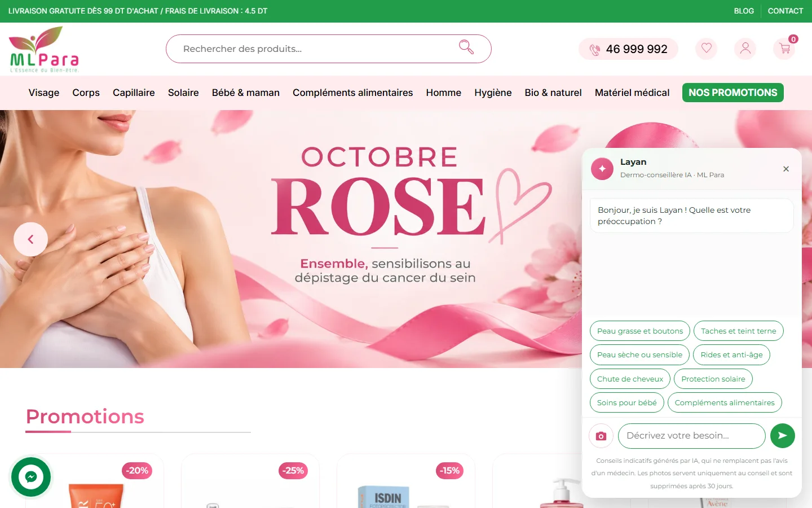Click the NOS PROMOTIONS button

pos(733,93)
